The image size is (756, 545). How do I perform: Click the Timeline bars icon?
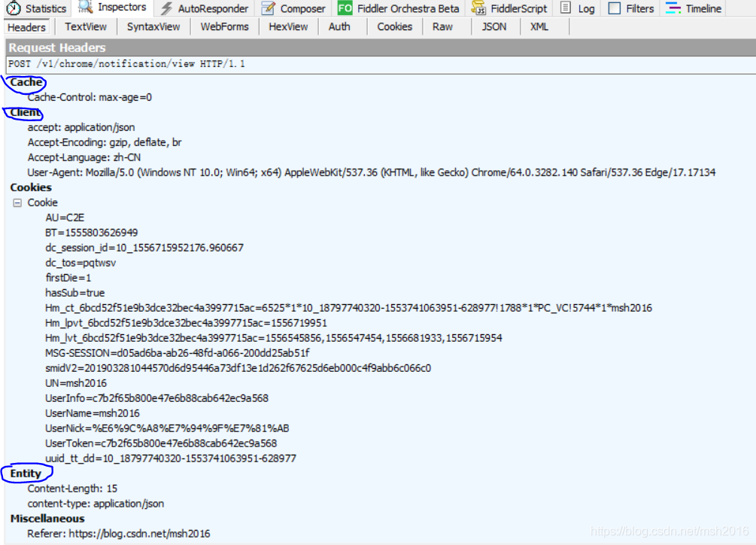click(x=673, y=8)
